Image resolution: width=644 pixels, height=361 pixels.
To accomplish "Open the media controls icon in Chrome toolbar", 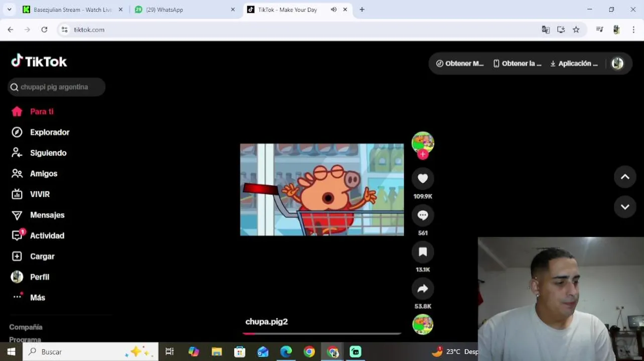I will 599,30.
